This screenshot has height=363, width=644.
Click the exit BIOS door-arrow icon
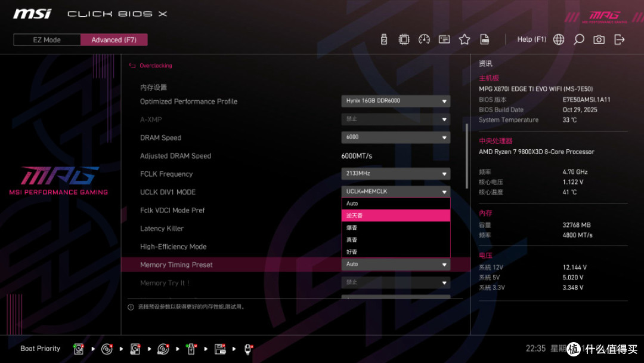click(620, 39)
